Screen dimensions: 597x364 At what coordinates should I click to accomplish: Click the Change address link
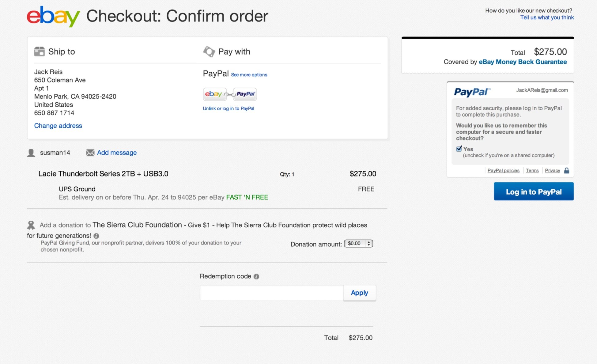coord(58,126)
